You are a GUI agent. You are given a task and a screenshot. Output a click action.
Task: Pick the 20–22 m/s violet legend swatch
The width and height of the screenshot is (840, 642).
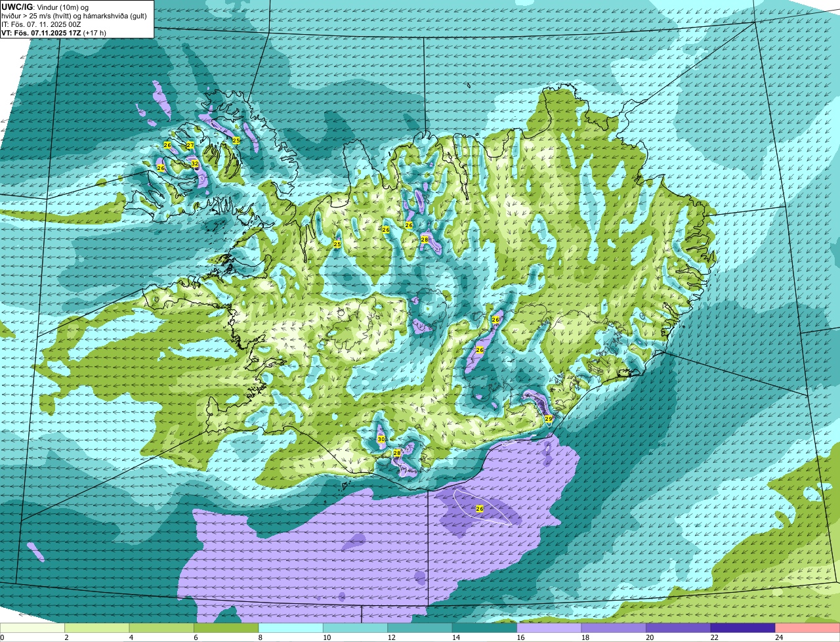679,628
